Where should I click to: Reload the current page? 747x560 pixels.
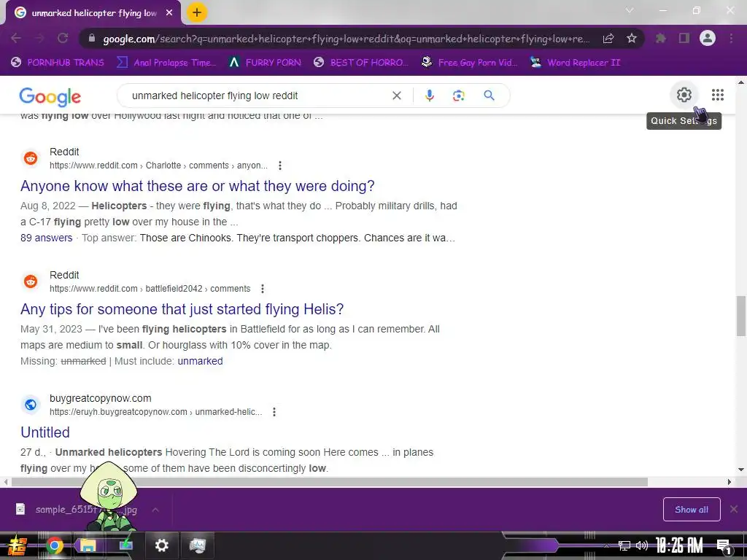point(63,38)
